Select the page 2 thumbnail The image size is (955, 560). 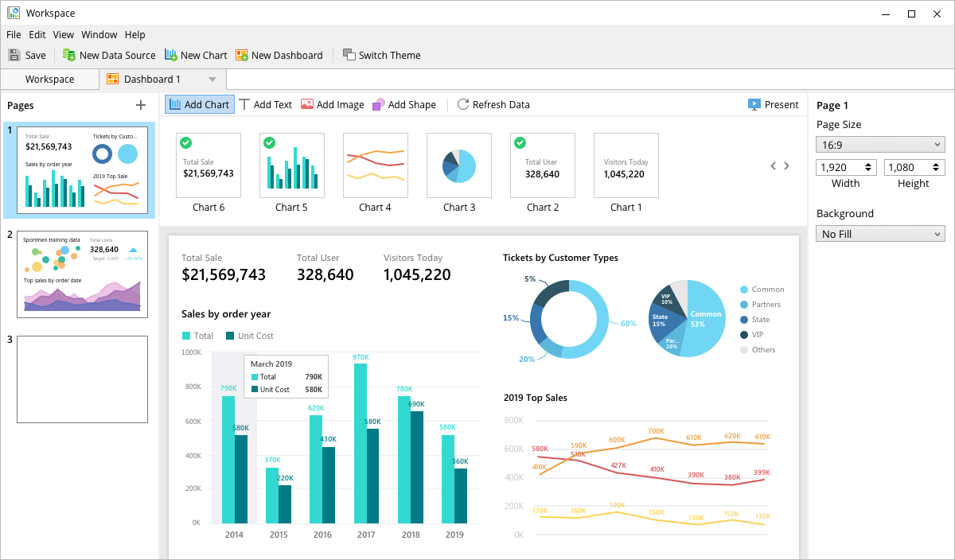pos(82,274)
